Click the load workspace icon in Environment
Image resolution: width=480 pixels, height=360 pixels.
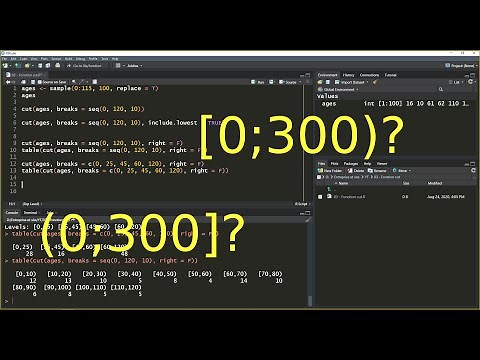(320, 82)
